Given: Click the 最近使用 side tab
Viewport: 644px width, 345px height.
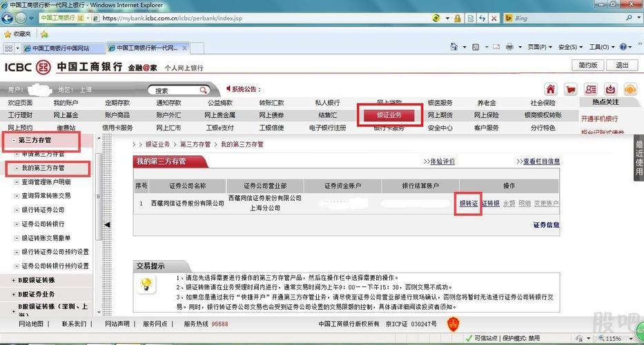Looking at the screenshot, I should (639, 158).
